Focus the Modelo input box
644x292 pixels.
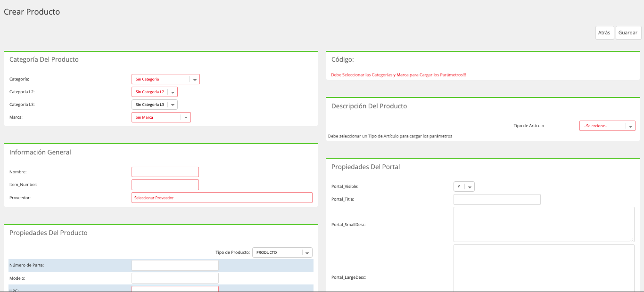tap(175, 278)
